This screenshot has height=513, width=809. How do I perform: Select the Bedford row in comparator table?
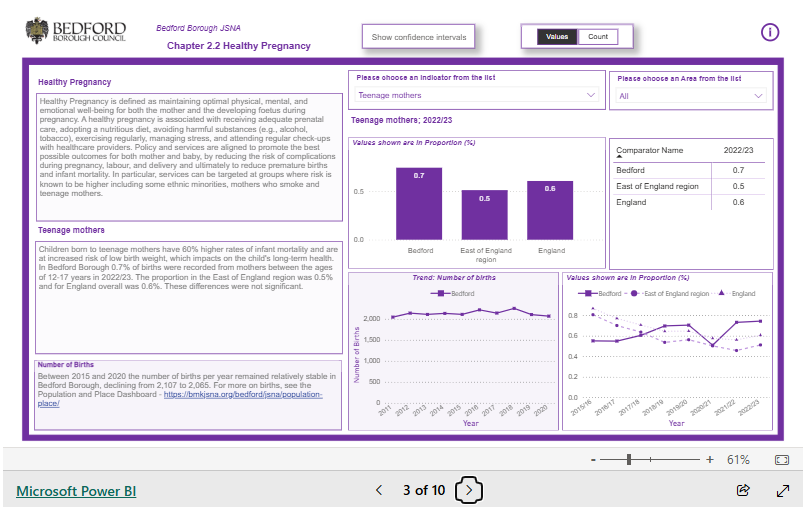pos(690,170)
